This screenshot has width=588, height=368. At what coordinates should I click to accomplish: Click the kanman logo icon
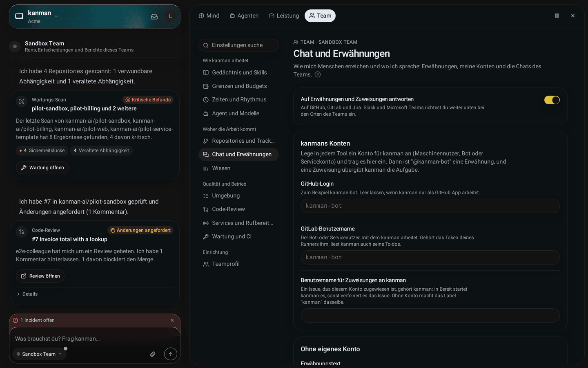(19, 16)
